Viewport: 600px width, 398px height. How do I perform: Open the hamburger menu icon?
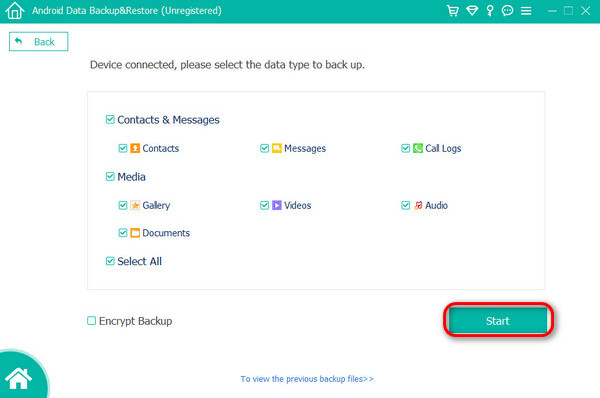[526, 11]
